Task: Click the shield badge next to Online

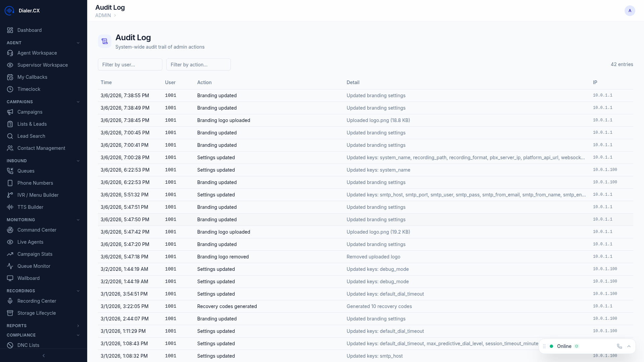Action: click(x=577, y=346)
